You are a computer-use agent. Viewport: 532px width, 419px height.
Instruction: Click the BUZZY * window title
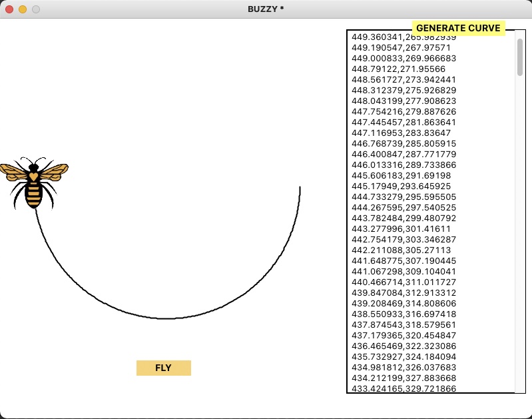pos(266,9)
